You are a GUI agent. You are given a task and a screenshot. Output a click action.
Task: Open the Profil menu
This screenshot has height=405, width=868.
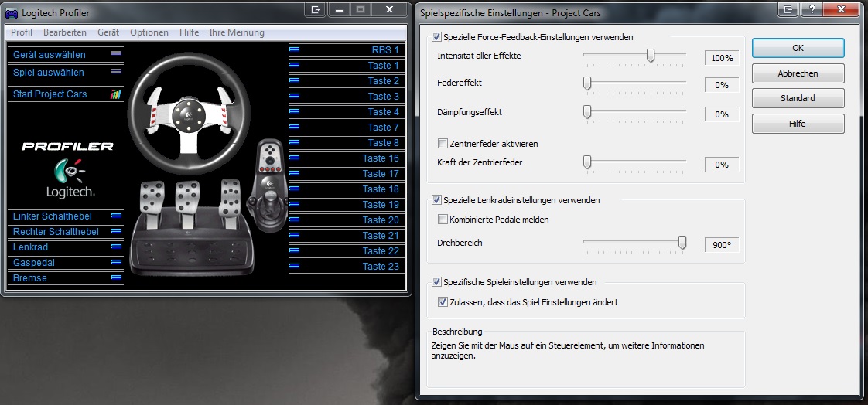pos(22,32)
